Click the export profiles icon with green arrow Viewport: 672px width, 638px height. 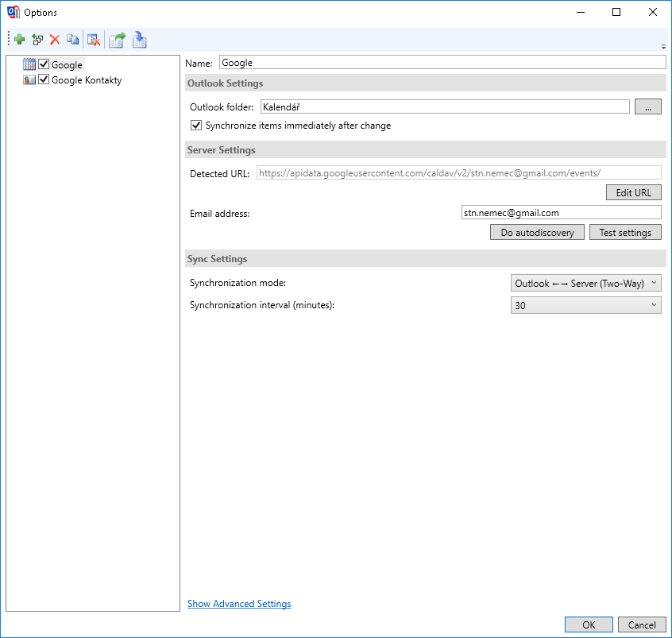pyautogui.click(x=117, y=39)
